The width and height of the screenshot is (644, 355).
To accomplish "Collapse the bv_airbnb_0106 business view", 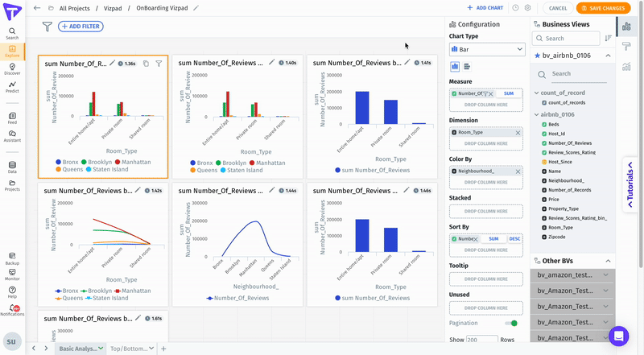I will pos(608,56).
